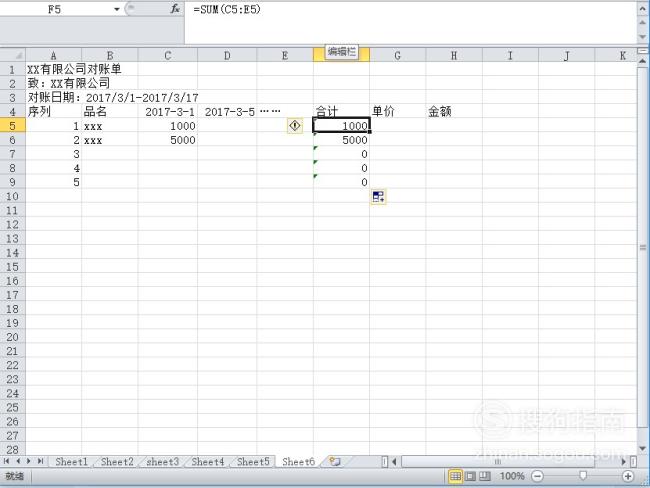The width and height of the screenshot is (650, 488).
Task: Switch to Normal view icon
Action: [455, 476]
